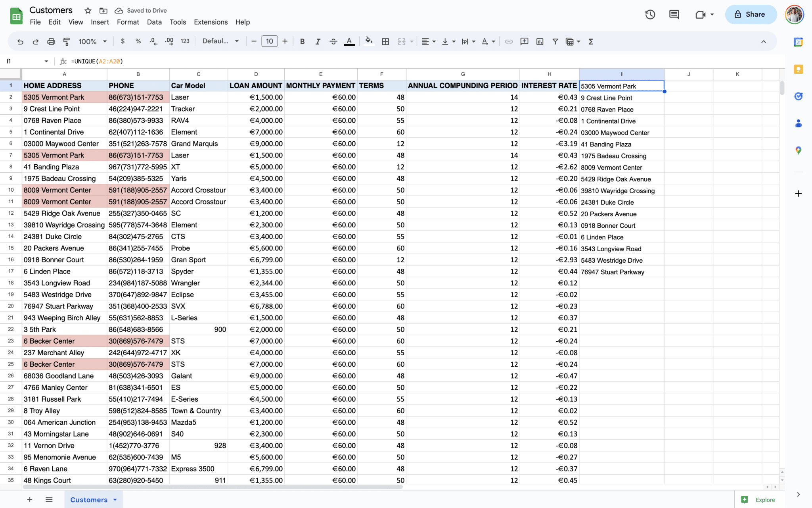This screenshot has height=508, width=812.
Task: Open the Customers sheet tab arrow
Action: (x=115, y=500)
